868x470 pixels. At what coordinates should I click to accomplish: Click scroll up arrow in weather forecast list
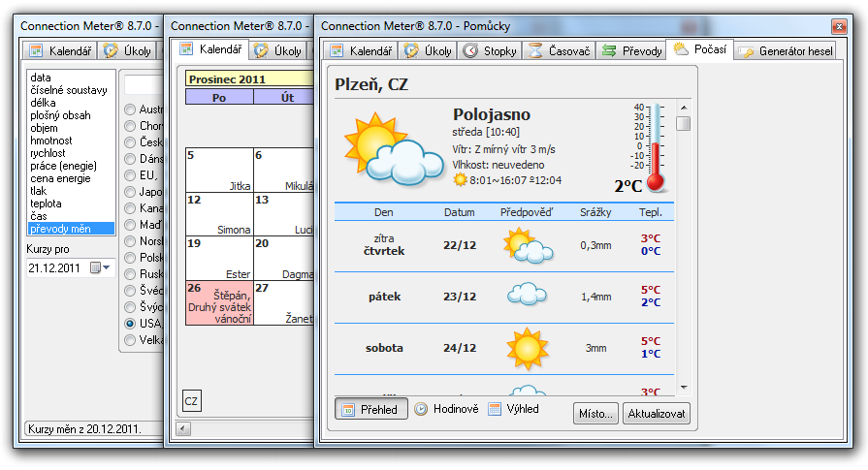(x=684, y=108)
